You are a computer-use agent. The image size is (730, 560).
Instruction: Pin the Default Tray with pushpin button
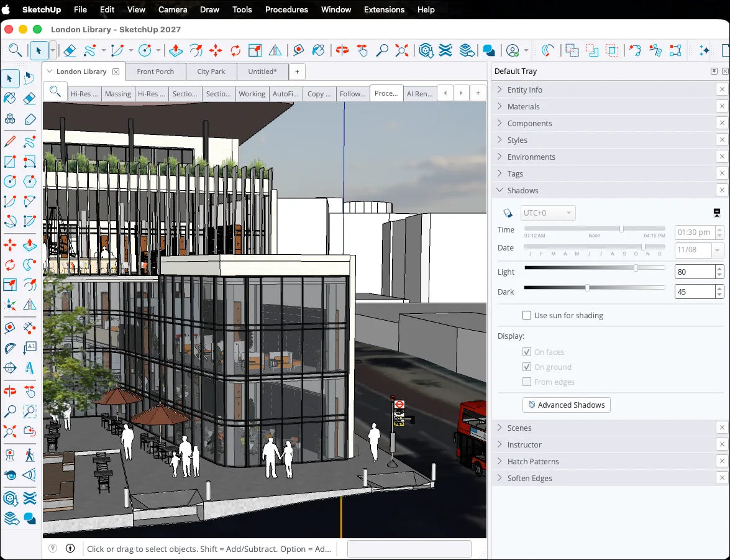tap(714, 71)
